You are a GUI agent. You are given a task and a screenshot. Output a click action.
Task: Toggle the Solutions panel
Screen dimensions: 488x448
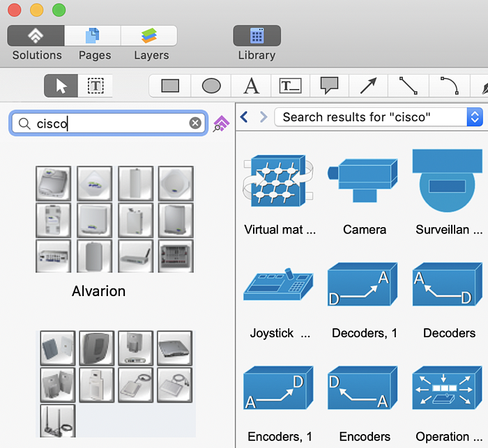click(36, 36)
